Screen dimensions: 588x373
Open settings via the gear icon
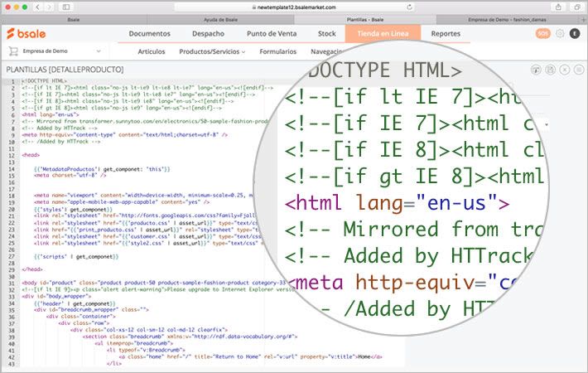pos(560,34)
